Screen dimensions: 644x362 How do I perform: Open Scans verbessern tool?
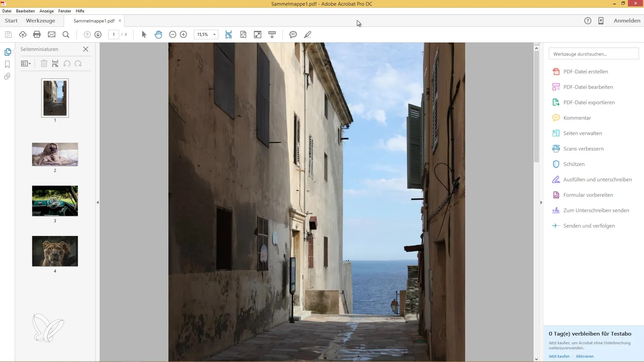[583, 149]
